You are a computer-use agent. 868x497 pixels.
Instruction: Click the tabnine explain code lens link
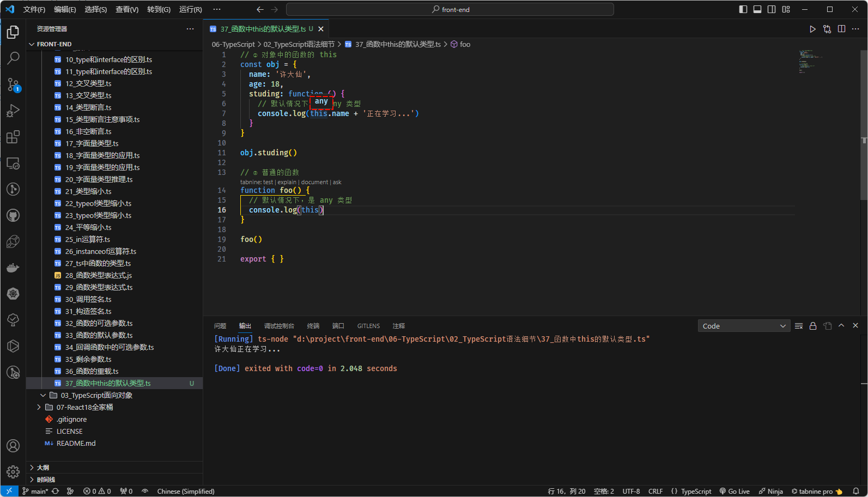click(x=287, y=182)
